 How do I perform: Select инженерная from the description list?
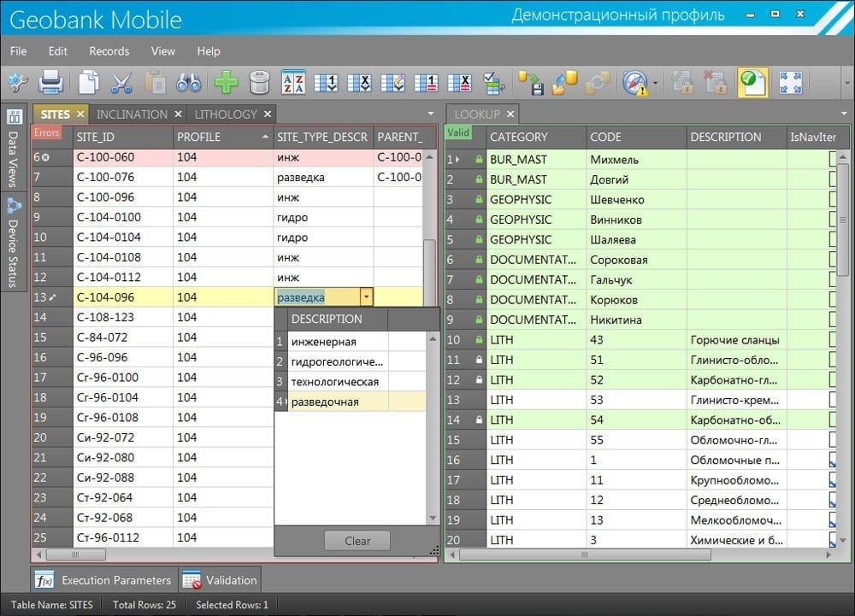323,342
